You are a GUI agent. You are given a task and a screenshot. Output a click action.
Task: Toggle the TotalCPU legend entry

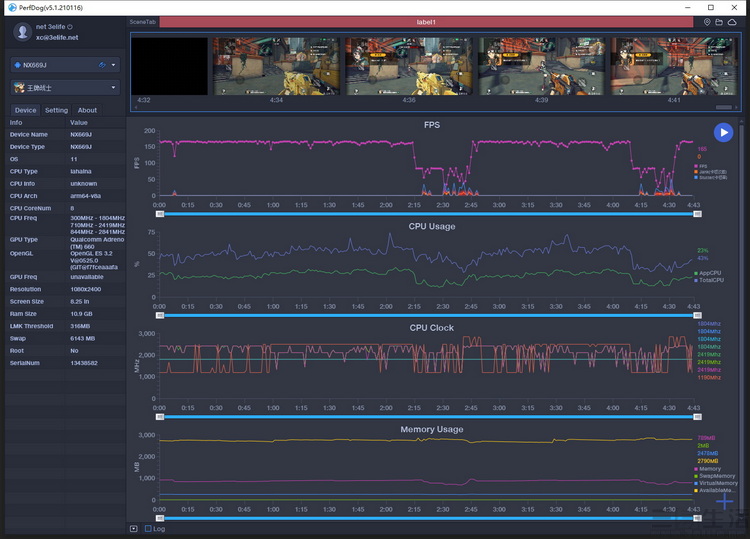click(709, 280)
